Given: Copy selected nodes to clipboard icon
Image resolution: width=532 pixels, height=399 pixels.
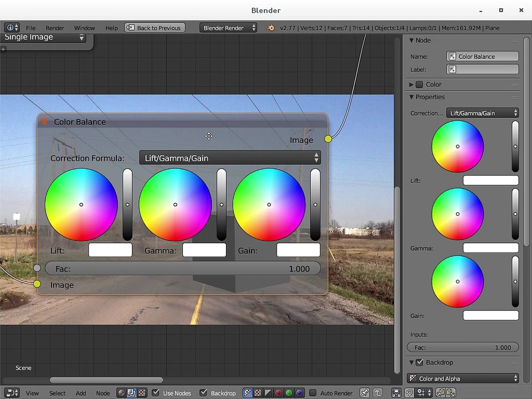Looking at the screenshot, I should point(441,393).
